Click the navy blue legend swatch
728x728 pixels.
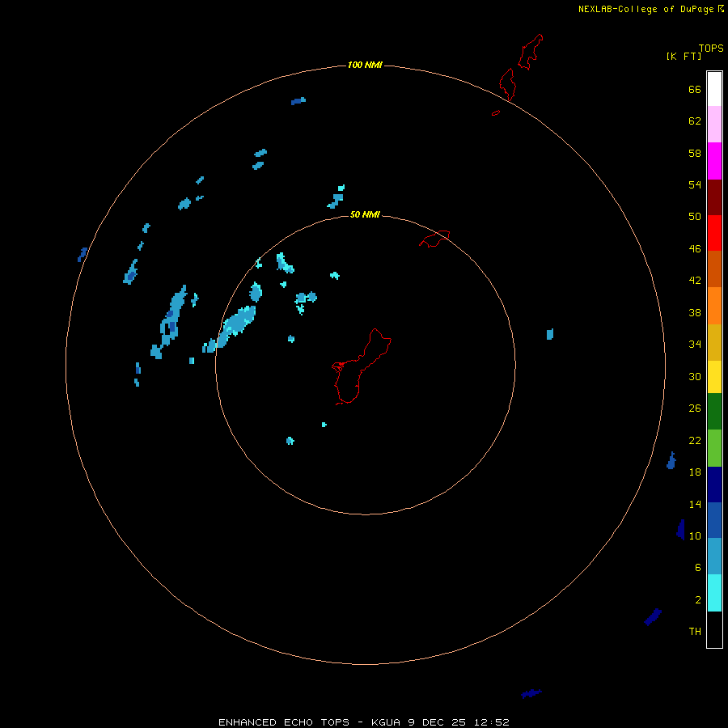(x=714, y=485)
